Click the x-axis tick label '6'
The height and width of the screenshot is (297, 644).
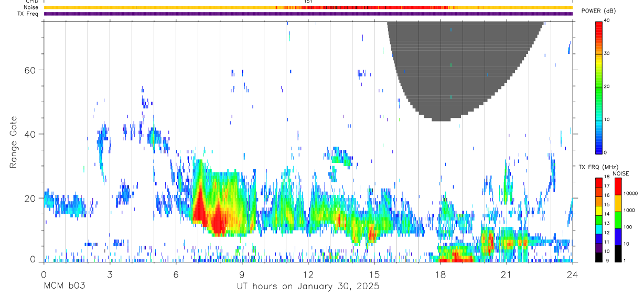coord(176,274)
